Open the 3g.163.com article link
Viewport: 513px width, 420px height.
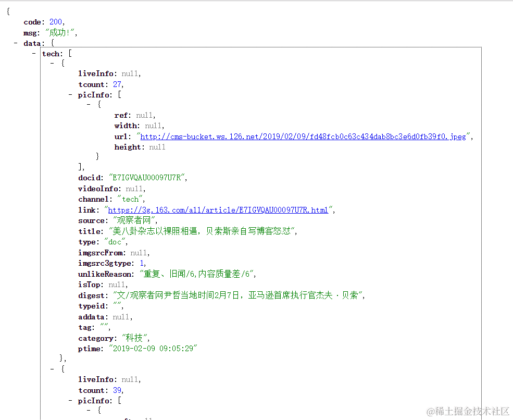[218, 210]
